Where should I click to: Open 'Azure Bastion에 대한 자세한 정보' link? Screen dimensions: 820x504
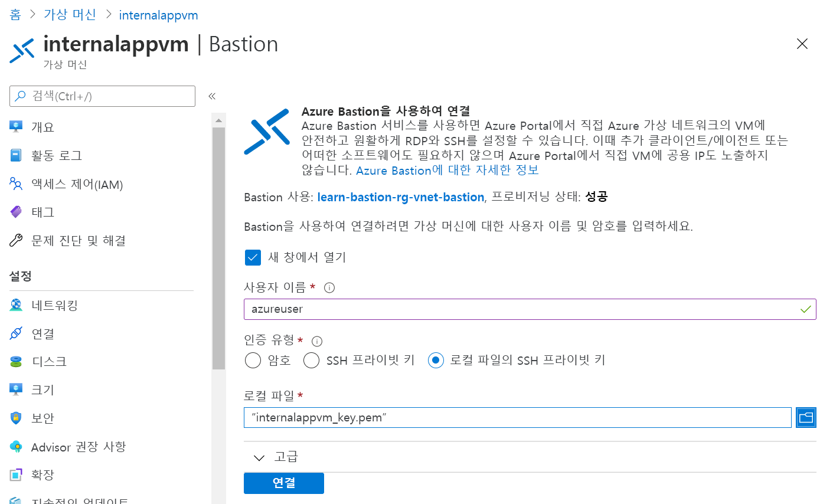(x=447, y=171)
